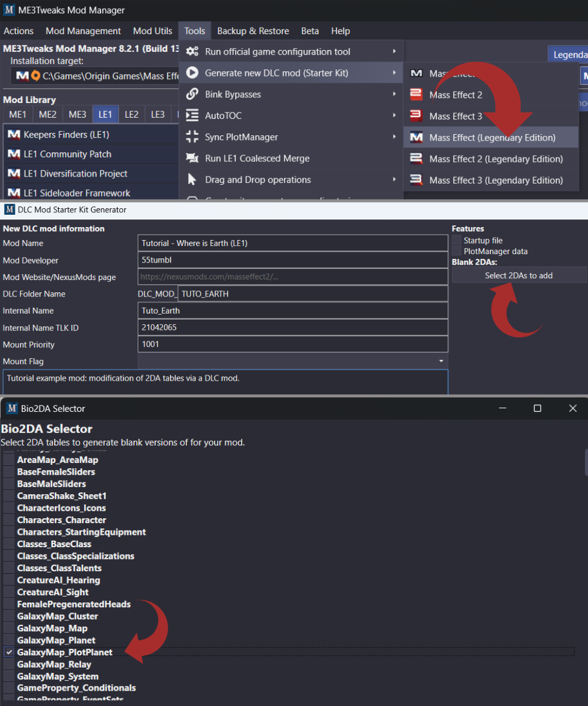Open the Installation target path combo box
Screen dimensions: 588x706
[95, 76]
